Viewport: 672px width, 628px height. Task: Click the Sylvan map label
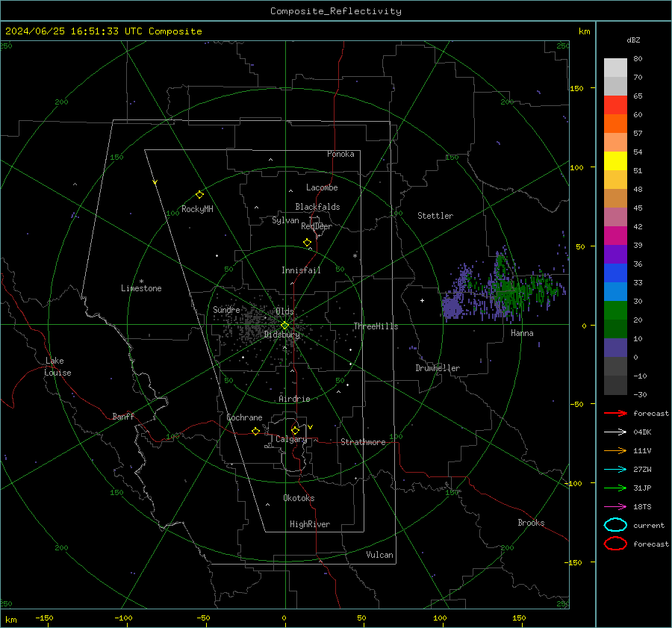[285, 220]
